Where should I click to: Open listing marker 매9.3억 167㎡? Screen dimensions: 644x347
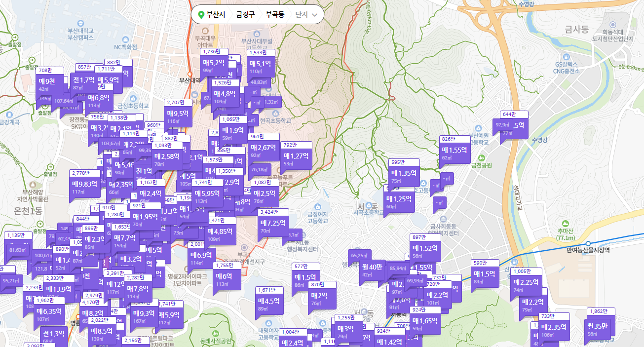coord(144,315)
